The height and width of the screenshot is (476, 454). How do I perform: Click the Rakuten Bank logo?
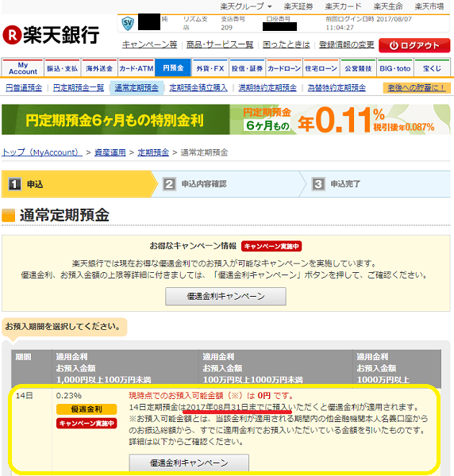tap(51, 35)
